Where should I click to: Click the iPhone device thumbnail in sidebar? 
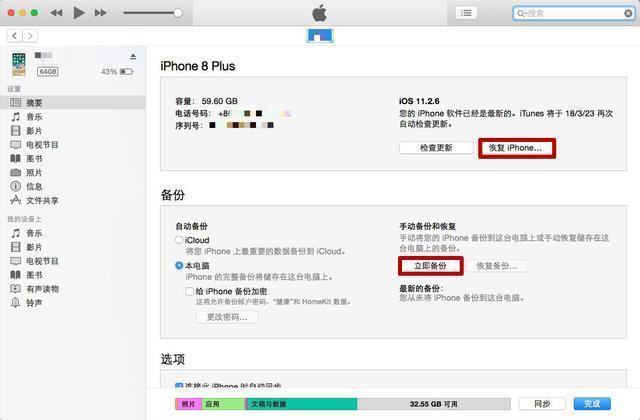coord(19,64)
